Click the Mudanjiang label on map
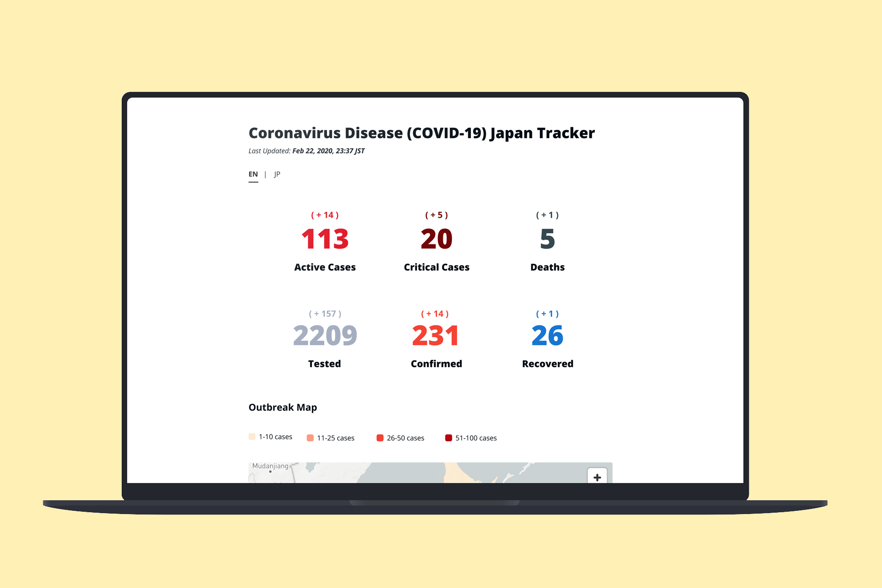 (x=270, y=466)
